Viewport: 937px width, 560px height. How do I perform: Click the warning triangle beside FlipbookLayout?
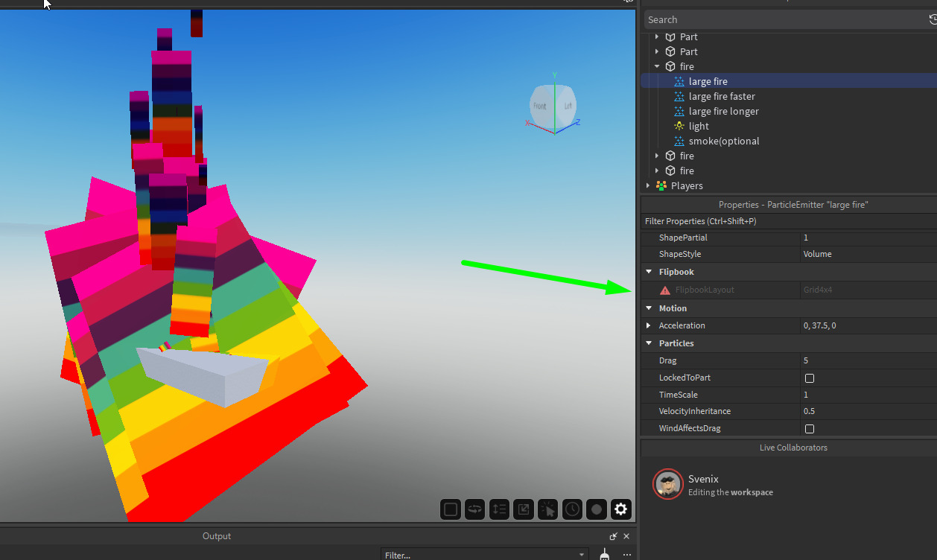[x=664, y=290]
